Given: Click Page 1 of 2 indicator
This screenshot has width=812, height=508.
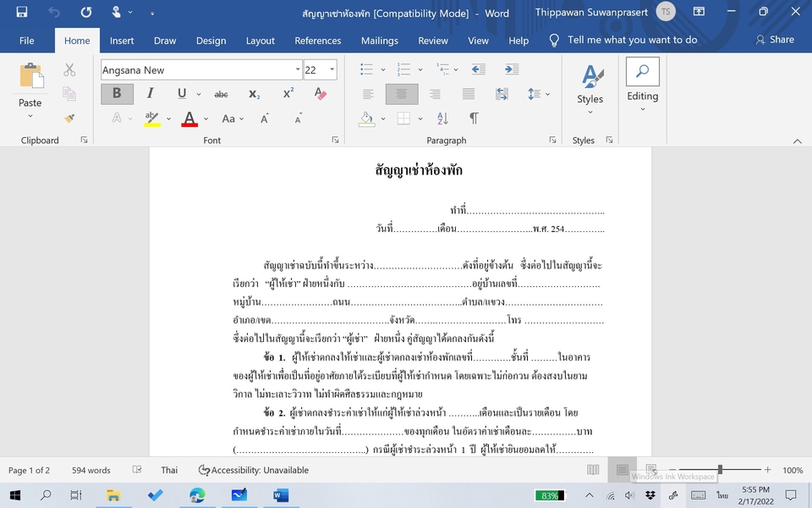Looking at the screenshot, I should [x=29, y=470].
